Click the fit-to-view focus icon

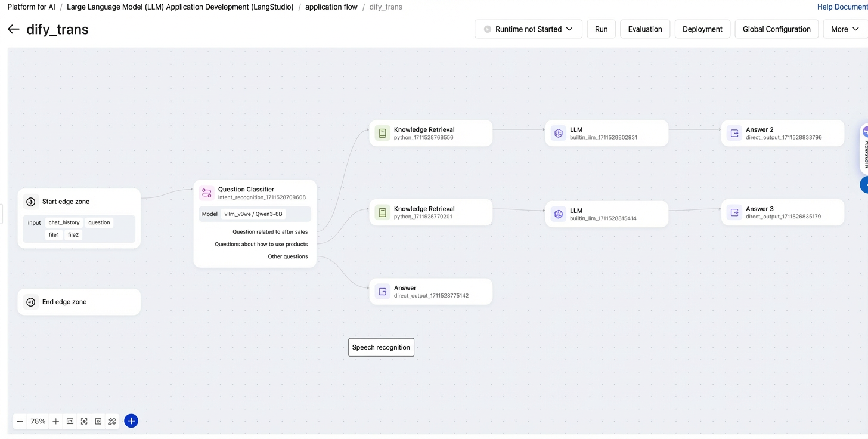coord(84,421)
